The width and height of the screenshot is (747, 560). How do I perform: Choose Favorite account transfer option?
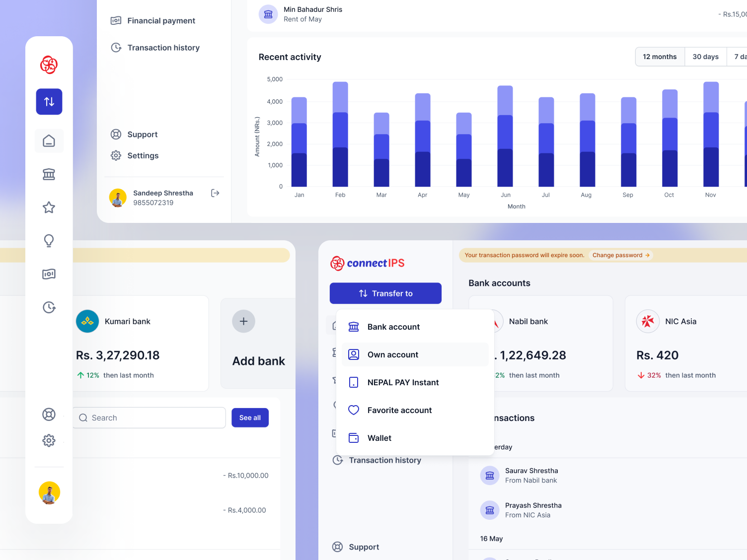pyautogui.click(x=399, y=410)
